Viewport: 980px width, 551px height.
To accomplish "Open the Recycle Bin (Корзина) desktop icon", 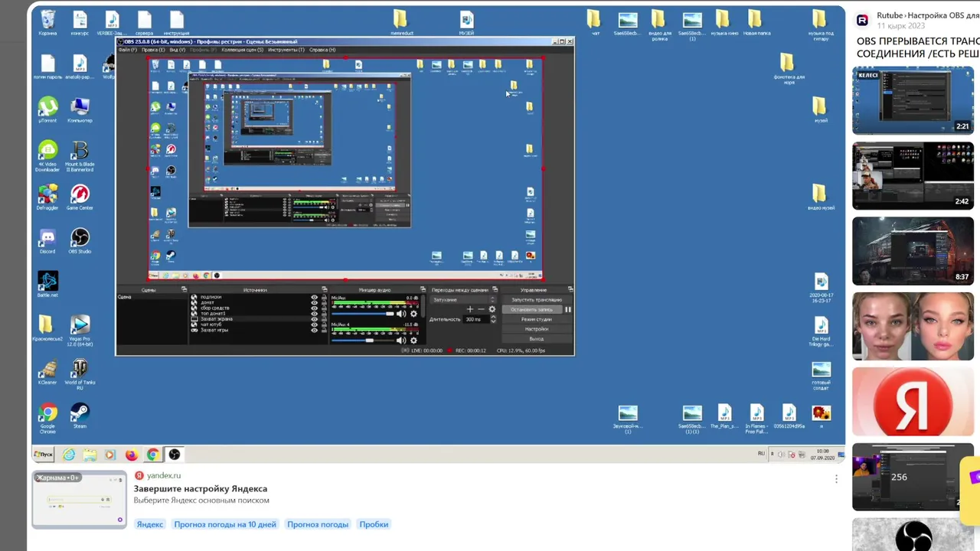I will point(47,23).
